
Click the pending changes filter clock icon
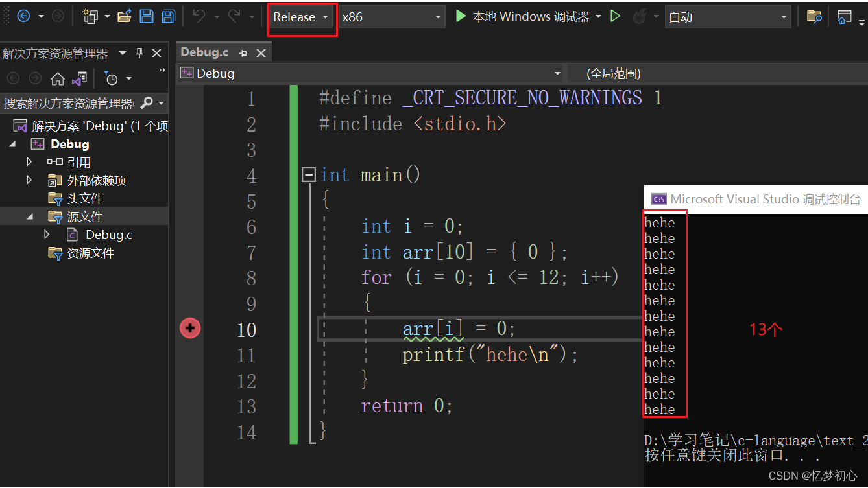click(112, 79)
